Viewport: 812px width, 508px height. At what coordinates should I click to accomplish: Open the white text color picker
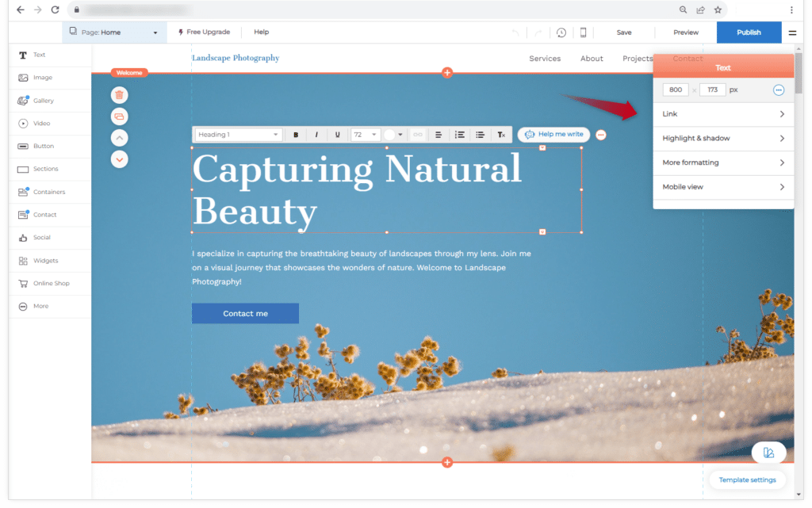click(393, 135)
